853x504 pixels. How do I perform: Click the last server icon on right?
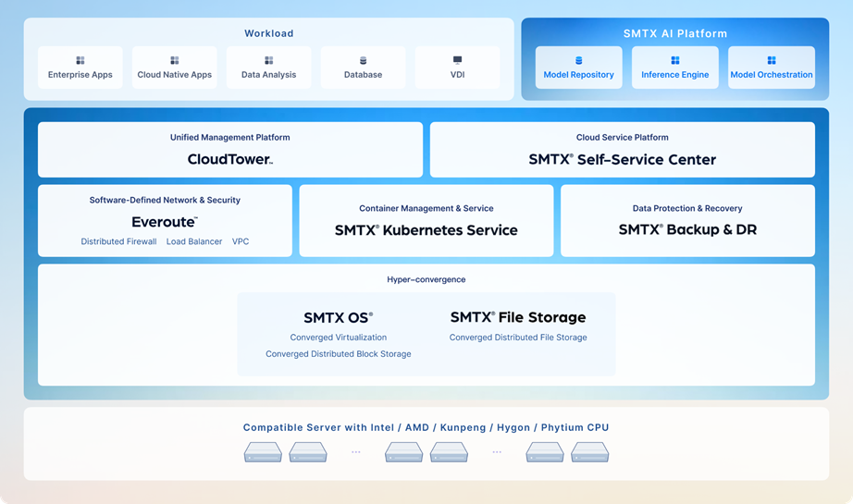(589, 452)
